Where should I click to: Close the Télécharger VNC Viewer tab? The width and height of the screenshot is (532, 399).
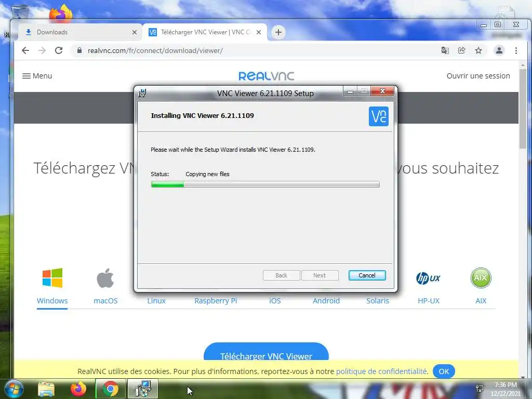pos(259,32)
